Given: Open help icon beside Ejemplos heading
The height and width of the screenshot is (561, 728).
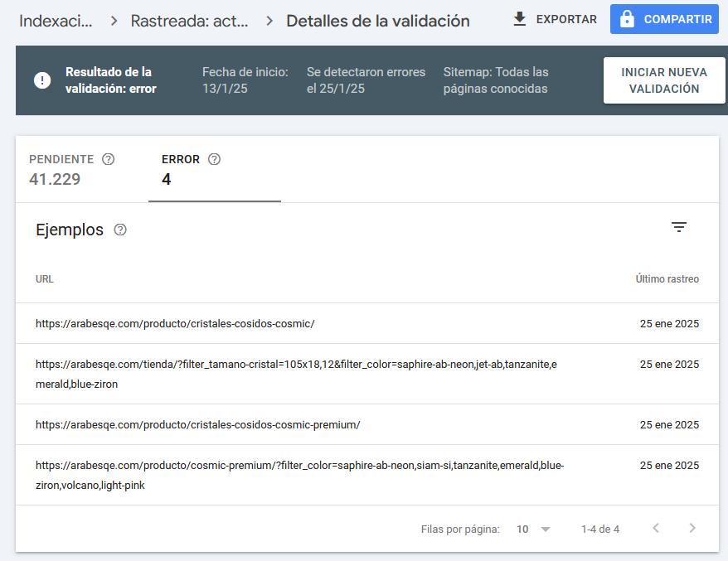Looking at the screenshot, I should click(120, 230).
